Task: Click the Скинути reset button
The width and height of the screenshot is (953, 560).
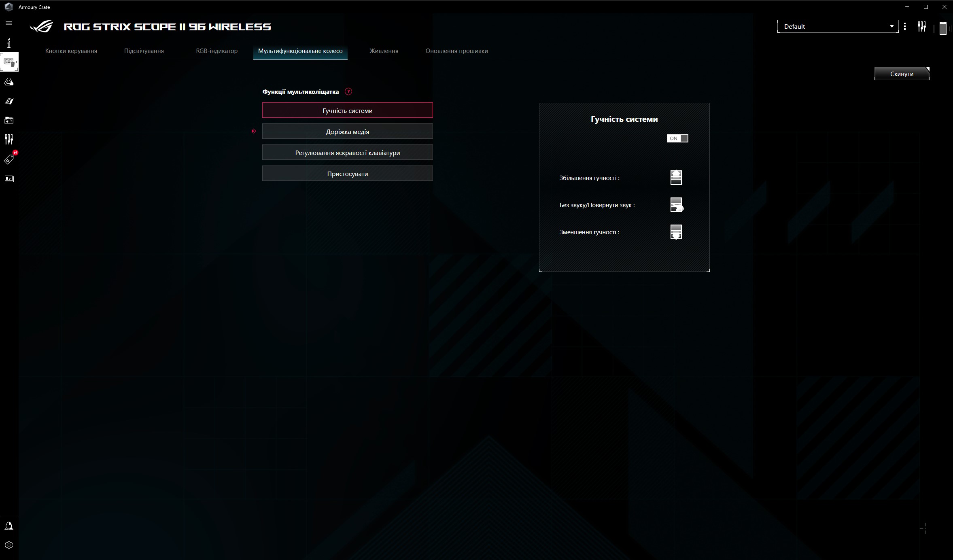Action: [x=902, y=74]
